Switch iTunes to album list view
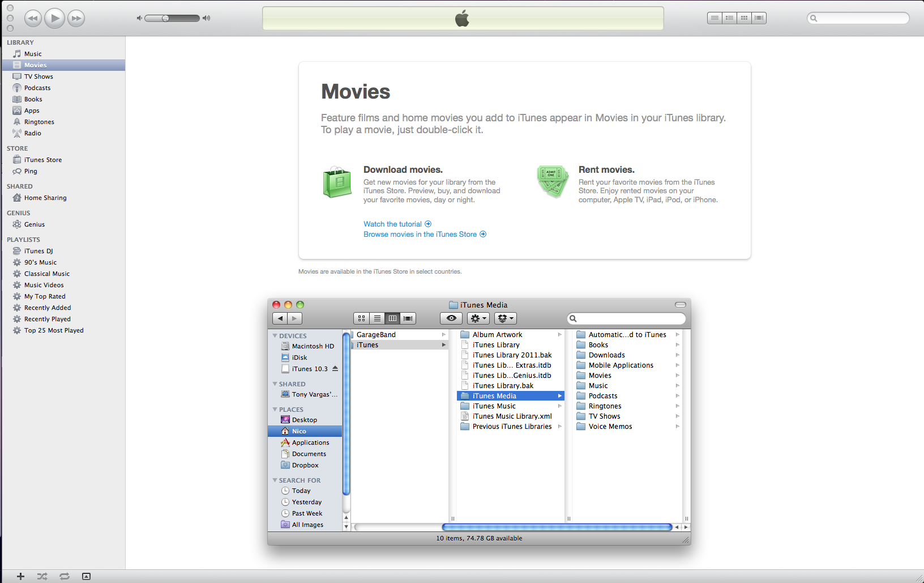Image resolution: width=924 pixels, height=583 pixels. click(x=729, y=18)
